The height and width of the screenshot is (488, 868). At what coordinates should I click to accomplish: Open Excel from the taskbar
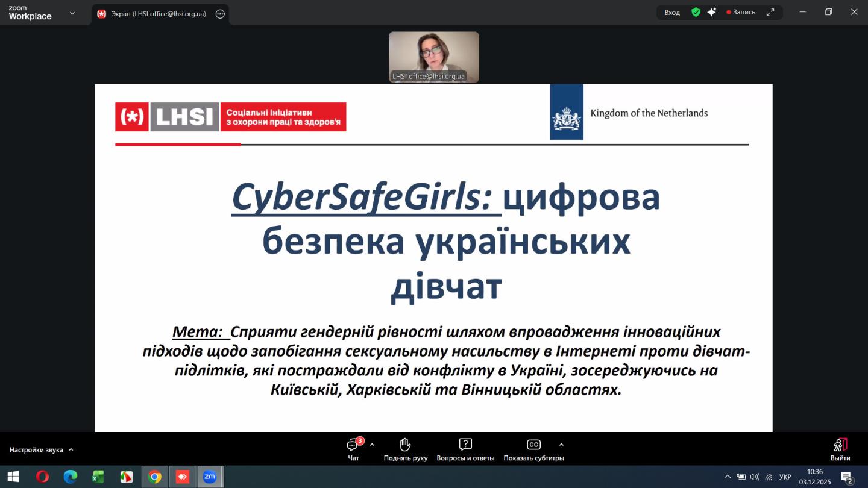point(98,477)
